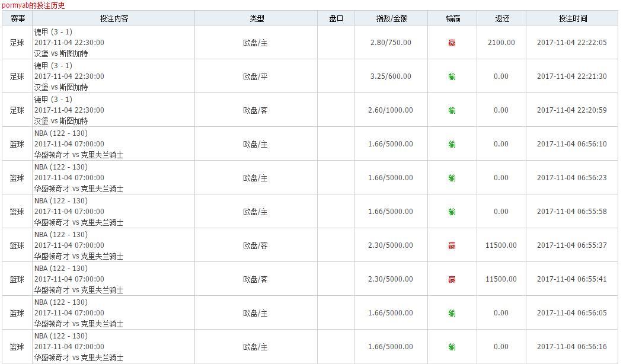623x364 pixels.
Task: Click 欧盘/主 type in the 22:22:05 row
Action: tap(255, 43)
